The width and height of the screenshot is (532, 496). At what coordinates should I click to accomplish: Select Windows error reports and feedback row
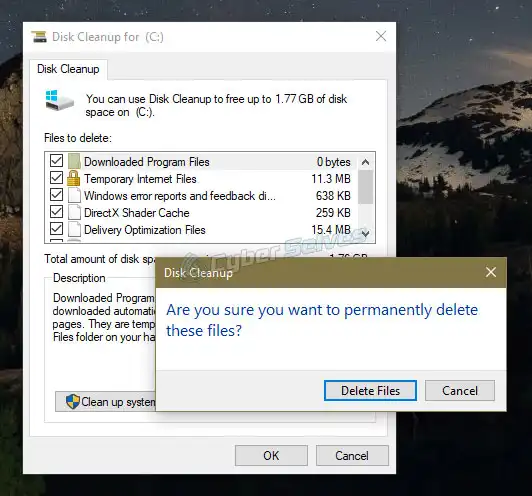201,196
